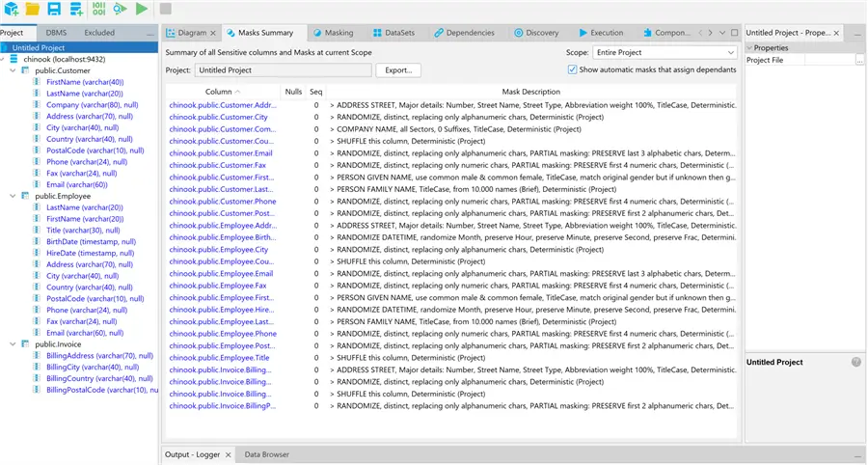
Task: Open the Data Browser tab
Action: [x=267, y=454]
